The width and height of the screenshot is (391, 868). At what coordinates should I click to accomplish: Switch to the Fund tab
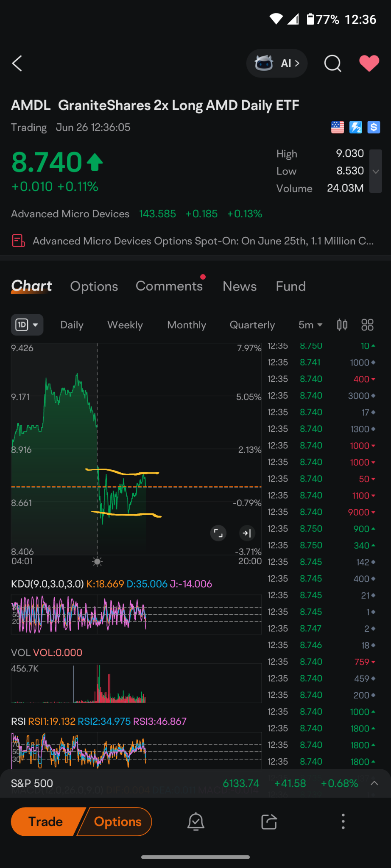coord(291,286)
